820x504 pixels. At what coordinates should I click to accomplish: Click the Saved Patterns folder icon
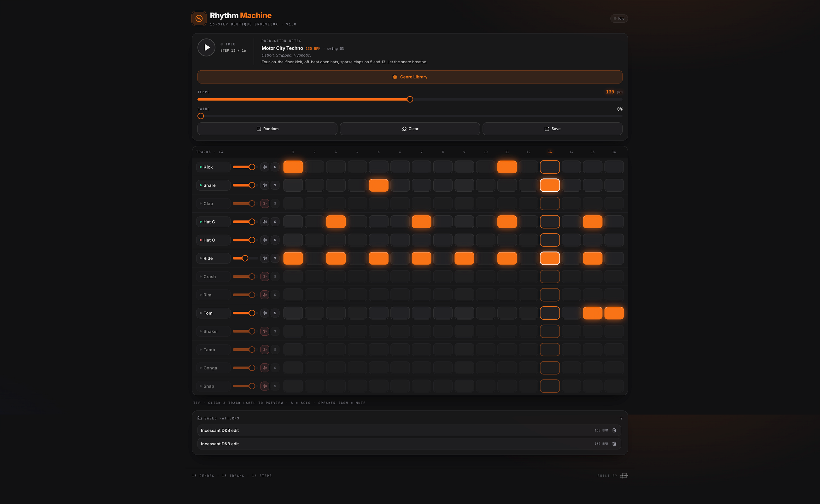(x=199, y=418)
